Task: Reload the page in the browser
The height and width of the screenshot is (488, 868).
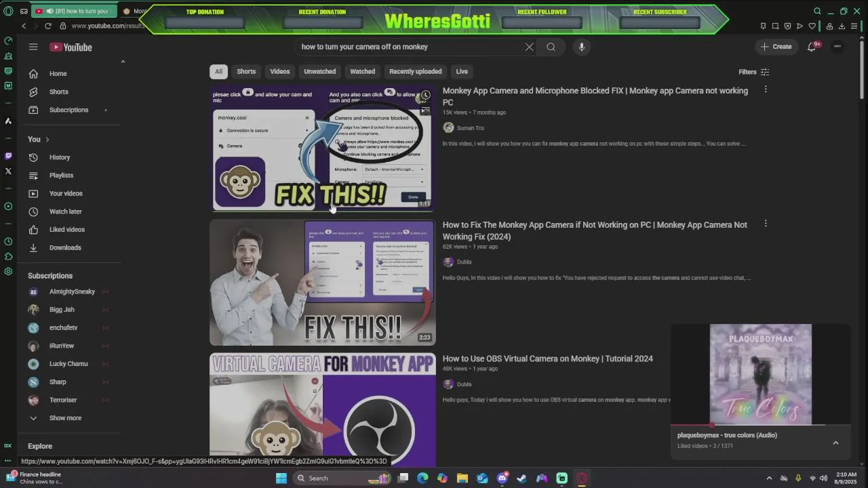Action: 47,26
